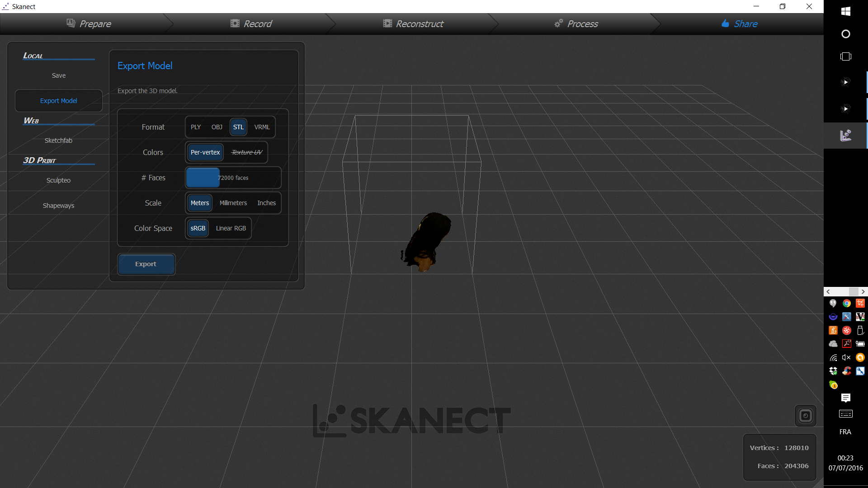Open the Dropbox tray icon
The image size is (868, 488).
click(833, 371)
